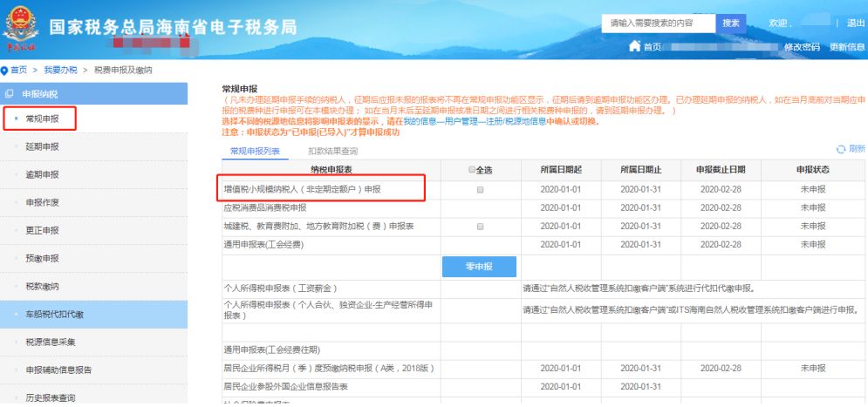Click the 零申报 button
Image resolution: width=868 pixels, height=407 pixels.
pos(480,267)
